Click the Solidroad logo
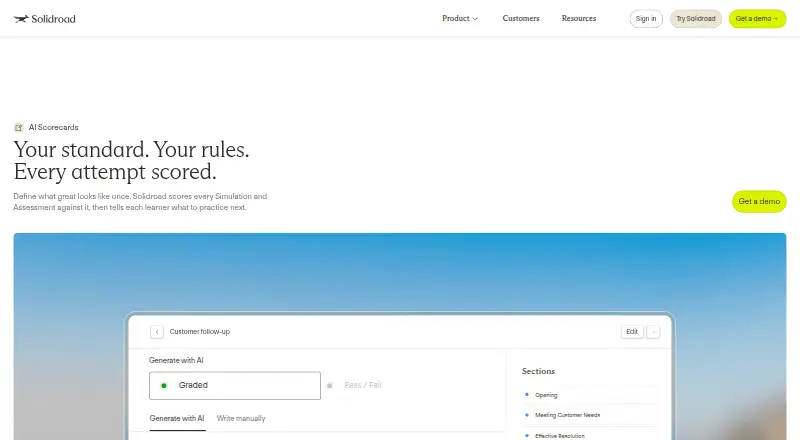Screen dimensions: 800x440 tap(45, 19)
